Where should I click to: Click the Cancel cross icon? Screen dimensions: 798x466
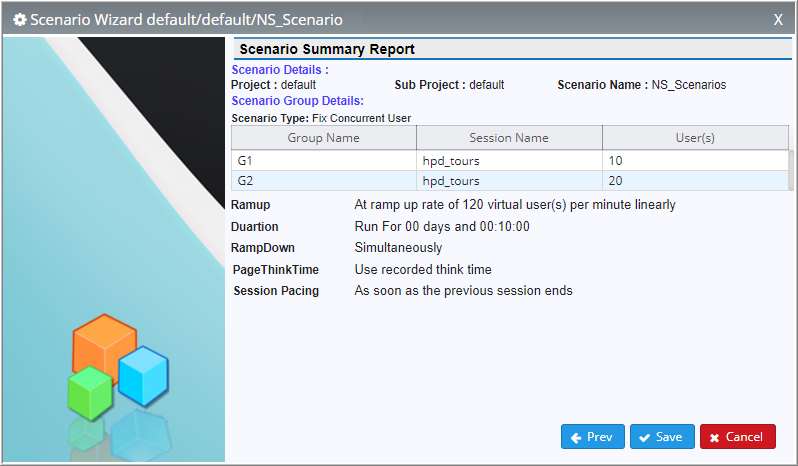[x=715, y=438]
